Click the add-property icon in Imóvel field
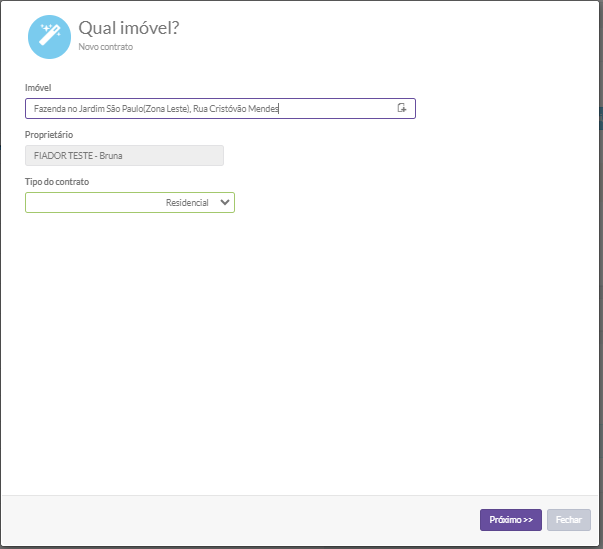Image resolution: width=603 pixels, height=549 pixels. (x=402, y=108)
